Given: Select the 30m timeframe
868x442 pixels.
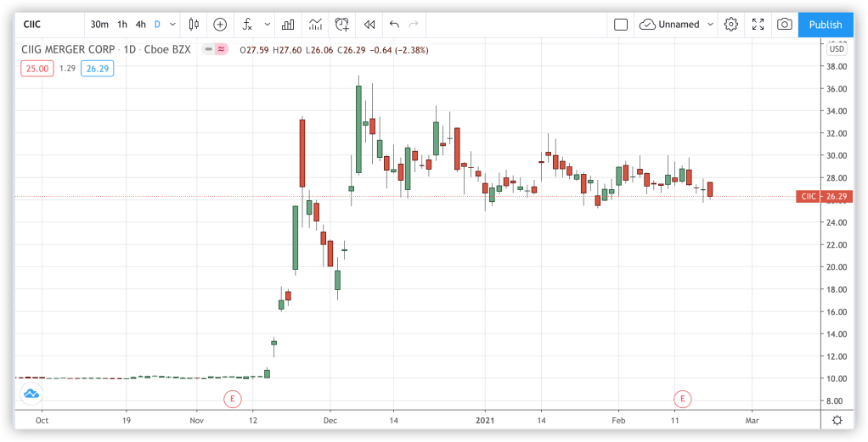Looking at the screenshot, I should pos(99,25).
